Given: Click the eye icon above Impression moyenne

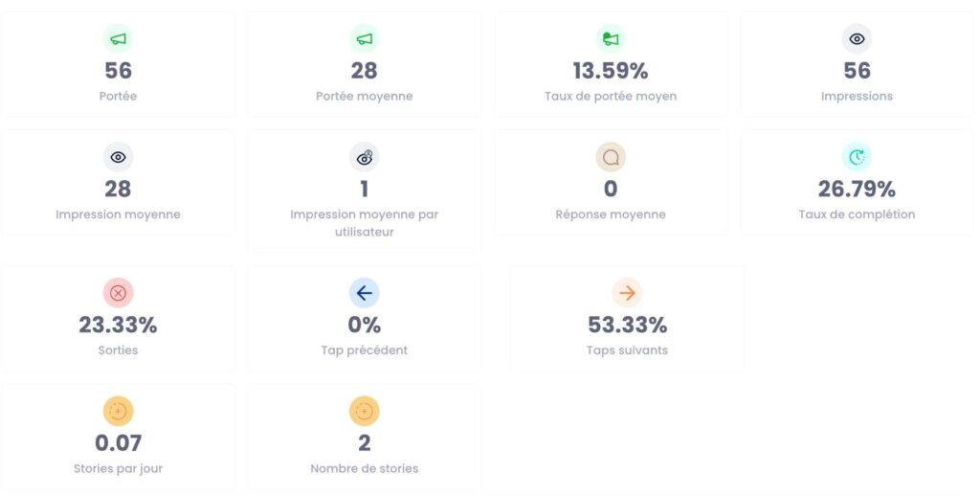Looking at the screenshot, I should click(x=118, y=157).
